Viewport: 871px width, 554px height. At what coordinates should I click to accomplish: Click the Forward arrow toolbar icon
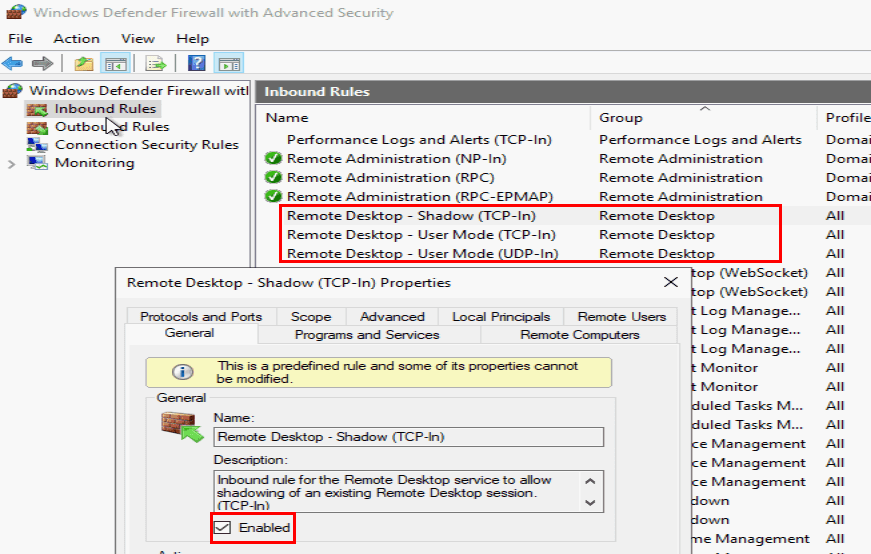click(x=43, y=63)
